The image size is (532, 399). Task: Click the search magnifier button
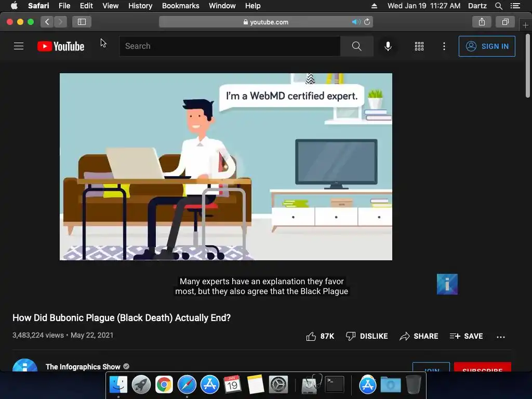click(356, 46)
